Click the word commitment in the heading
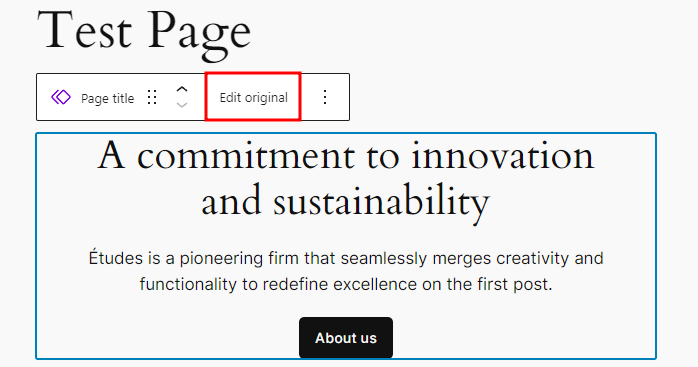The width and height of the screenshot is (698, 367). pyautogui.click(x=246, y=156)
